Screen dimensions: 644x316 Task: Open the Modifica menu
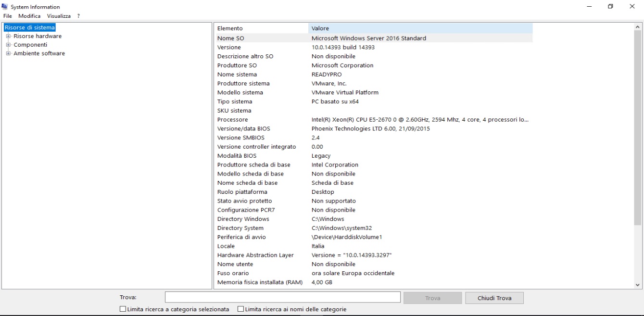click(29, 16)
